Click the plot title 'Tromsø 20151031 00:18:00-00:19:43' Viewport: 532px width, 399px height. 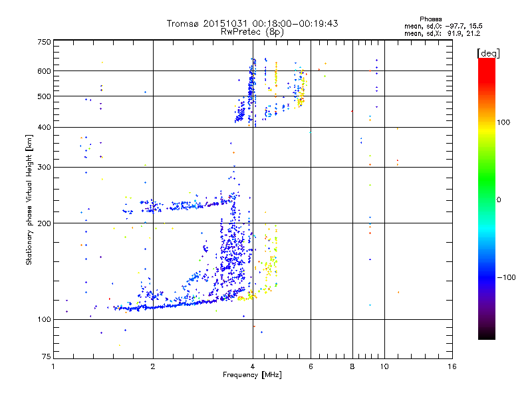click(253, 23)
